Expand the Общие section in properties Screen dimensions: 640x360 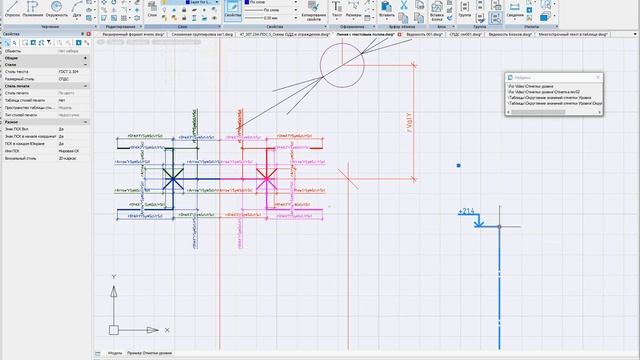pyautogui.click(x=85, y=58)
